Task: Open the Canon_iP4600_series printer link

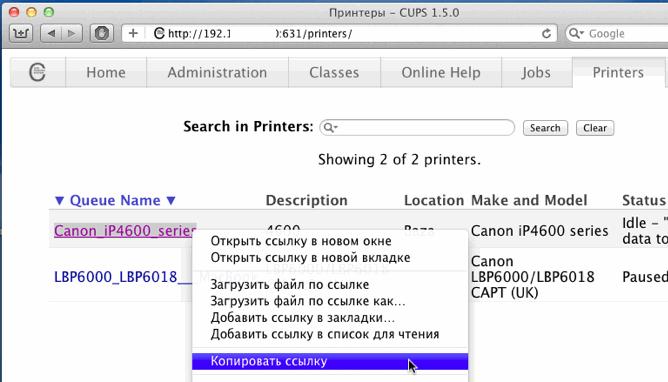Action: coord(125,231)
